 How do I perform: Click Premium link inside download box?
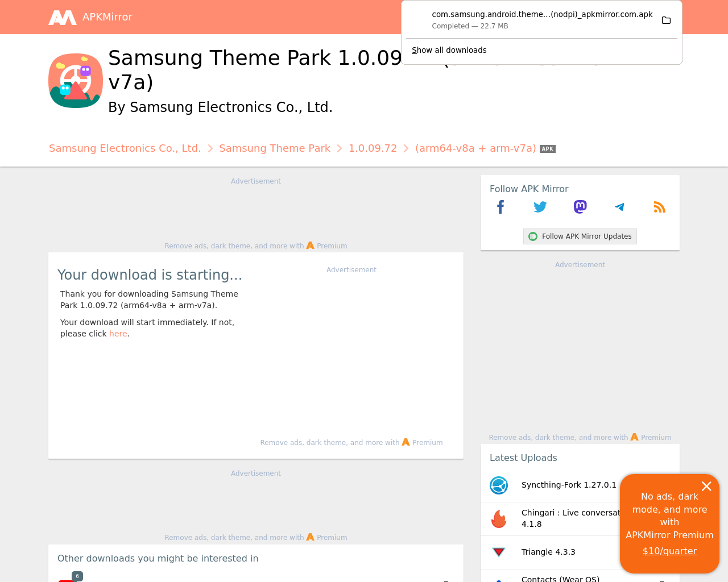[422, 442]
